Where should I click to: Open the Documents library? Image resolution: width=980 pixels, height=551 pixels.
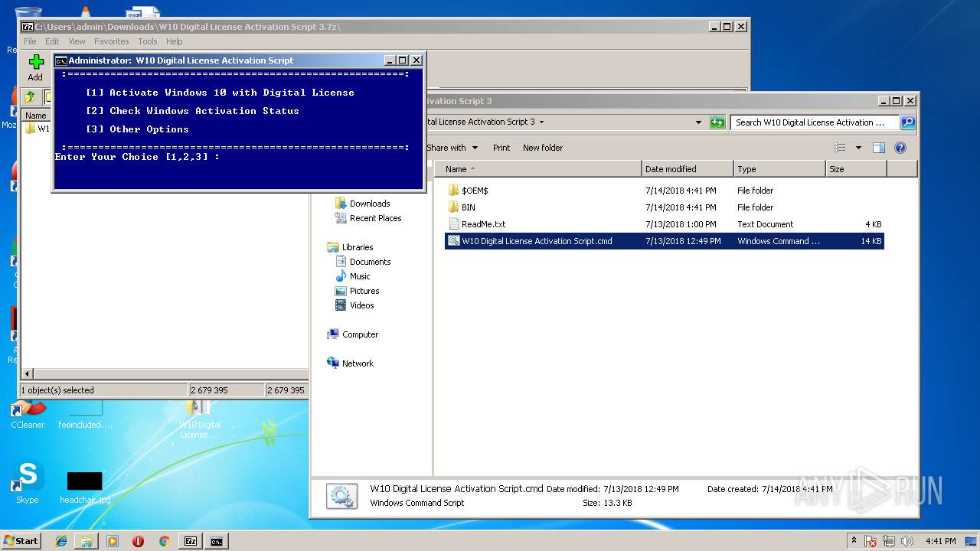[x=370, y=262]
